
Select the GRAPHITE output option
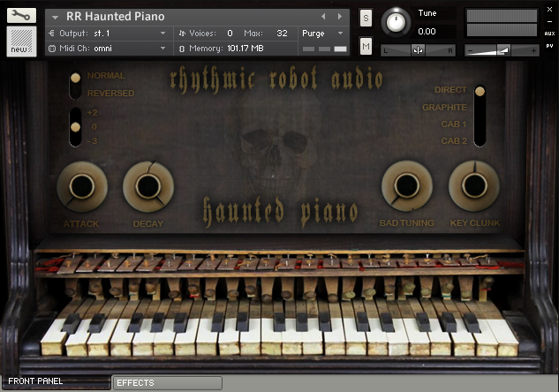point(444,107)
